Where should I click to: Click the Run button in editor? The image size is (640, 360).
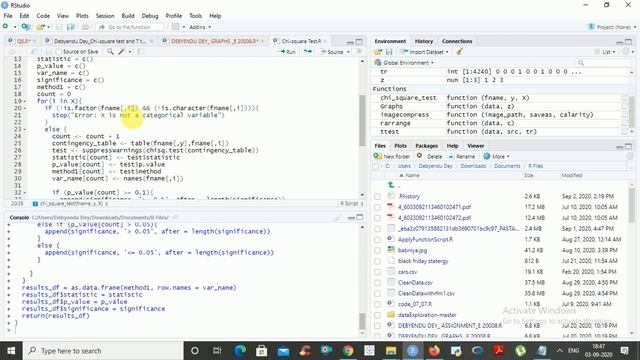pyautogui.click(x=287, y=52)
